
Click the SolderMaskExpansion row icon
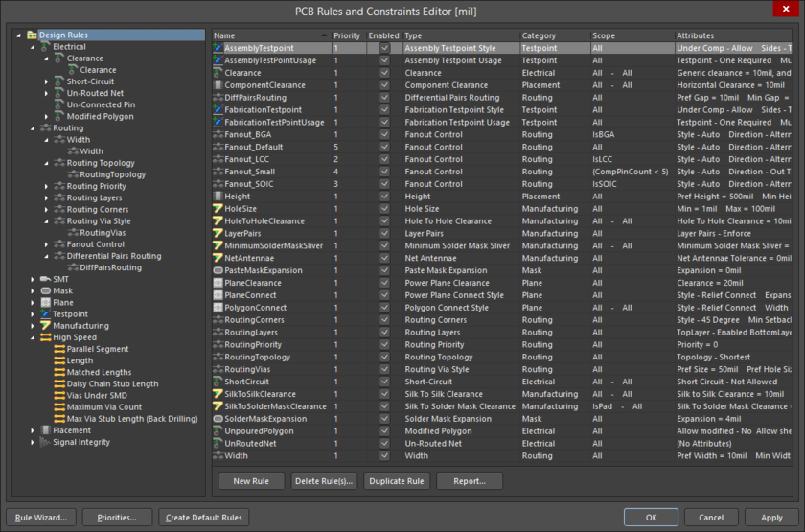218,419
